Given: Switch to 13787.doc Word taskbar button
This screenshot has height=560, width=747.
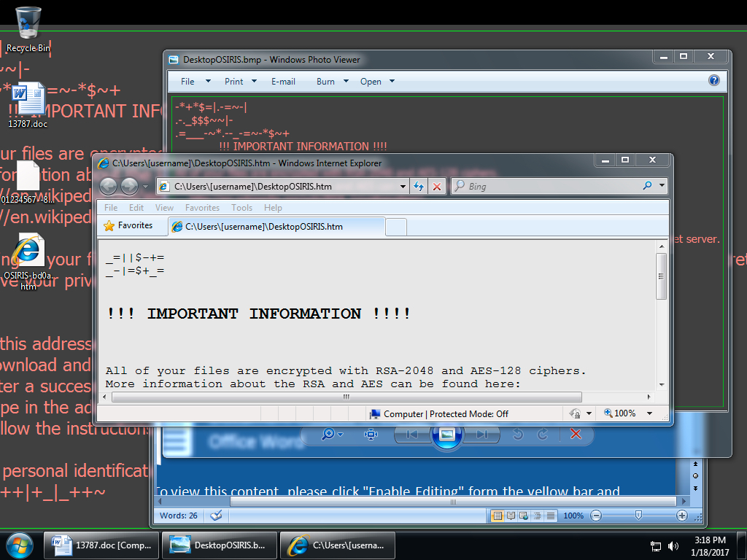Looking at the screenshot, I should [102, 545].
